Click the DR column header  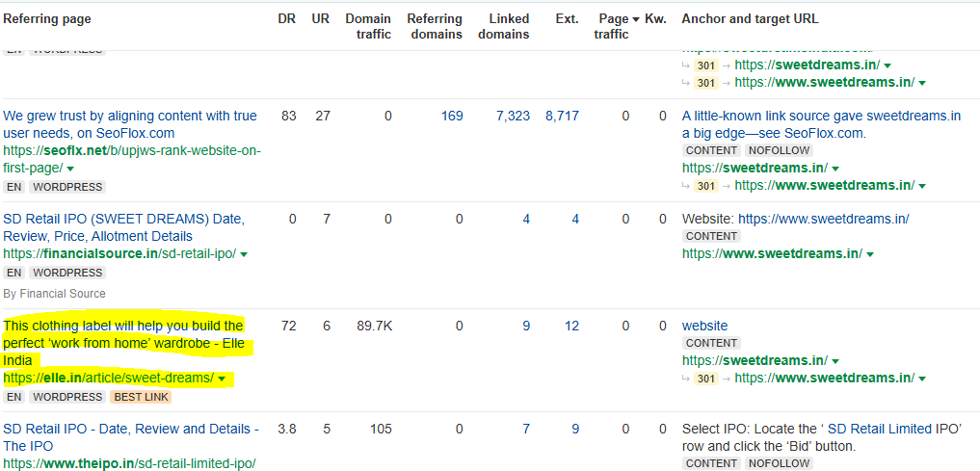[286, 18]
